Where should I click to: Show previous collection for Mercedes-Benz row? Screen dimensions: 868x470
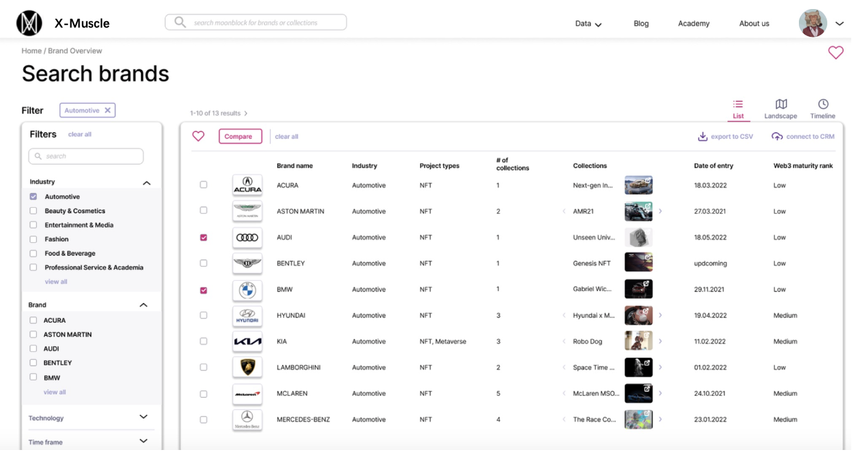click(x=564, y=420)
